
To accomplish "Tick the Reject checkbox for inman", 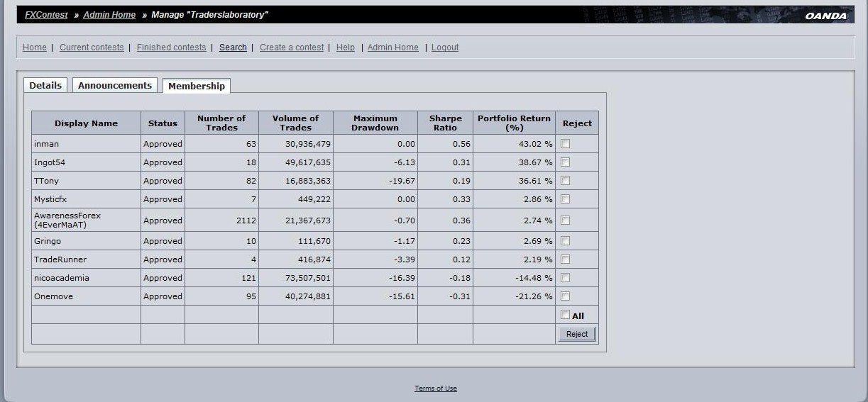I will 565,144.
